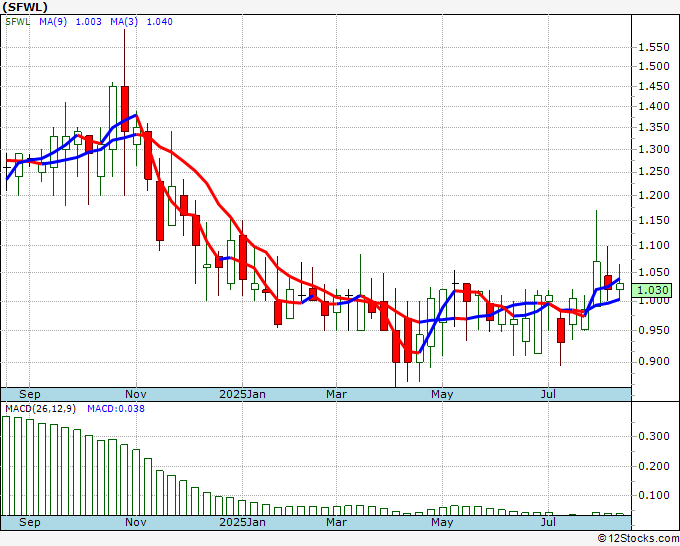Screen dimensions: 680x546
Task: Click the 1.350 price axis label
Action: tap(654, 128)
